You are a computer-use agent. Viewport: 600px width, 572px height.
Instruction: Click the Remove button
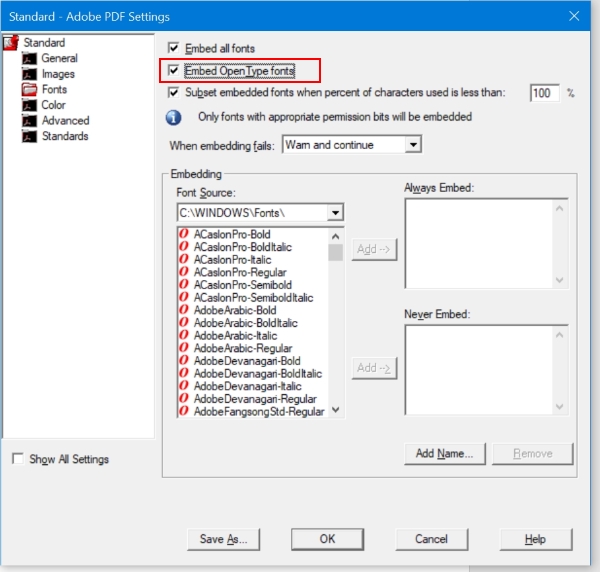(533, 454)
